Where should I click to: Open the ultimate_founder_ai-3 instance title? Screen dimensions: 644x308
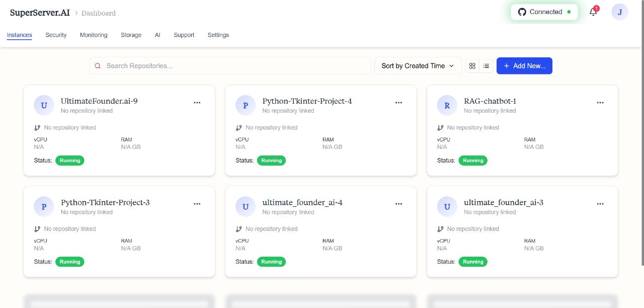(504, 202)
